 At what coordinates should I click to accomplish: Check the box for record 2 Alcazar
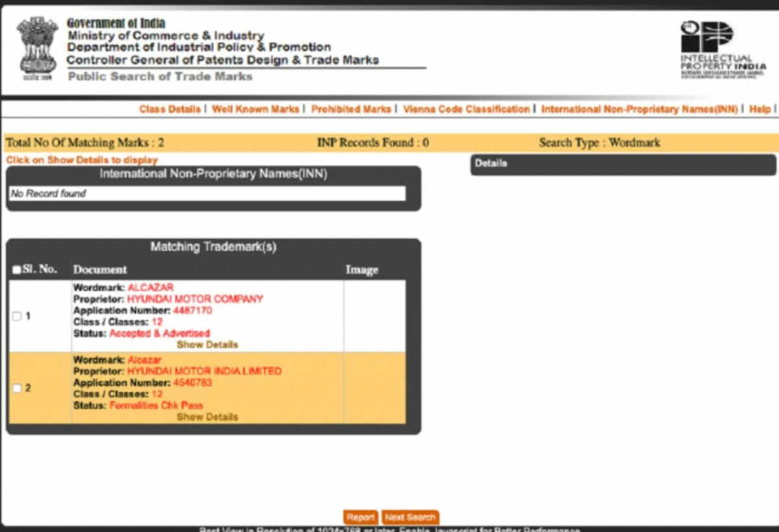17,389
